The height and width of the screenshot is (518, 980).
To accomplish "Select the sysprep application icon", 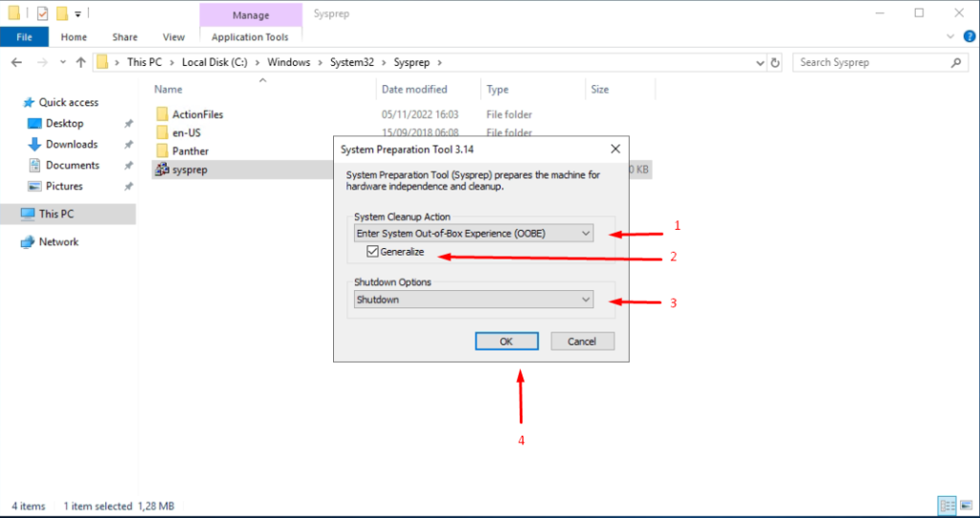I will pos(162,169).
